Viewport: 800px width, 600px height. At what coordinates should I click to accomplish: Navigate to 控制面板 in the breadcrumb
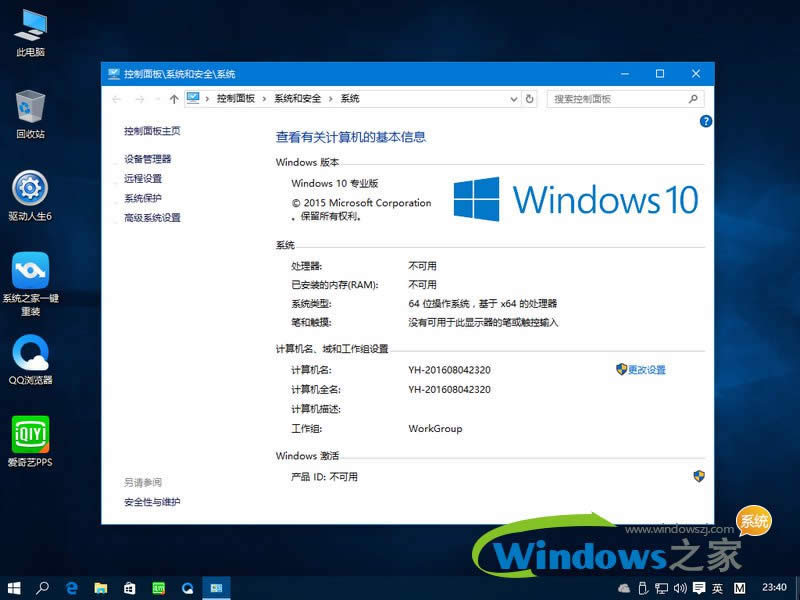[238, 99]
